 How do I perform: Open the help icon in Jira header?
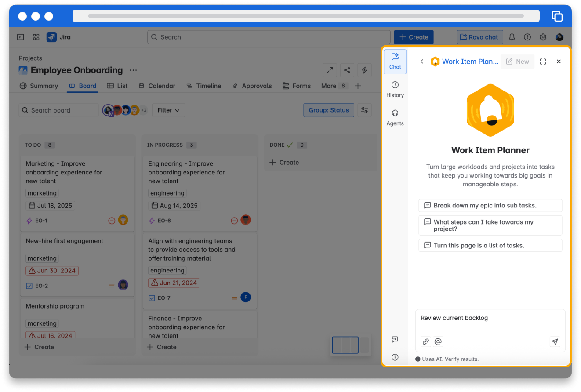tap(527, 37)
